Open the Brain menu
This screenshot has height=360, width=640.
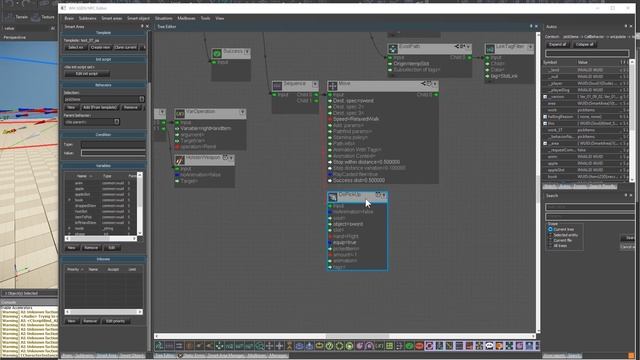click(x=69, y=18)
